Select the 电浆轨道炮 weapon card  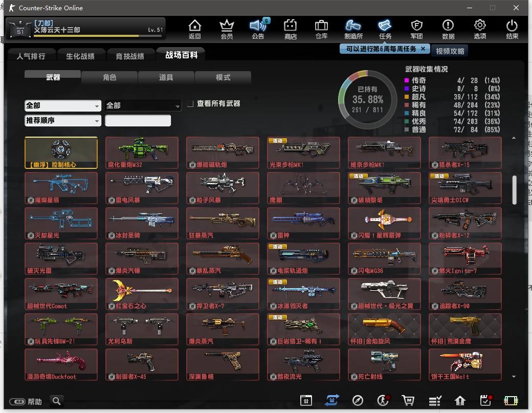coord(303,258)
